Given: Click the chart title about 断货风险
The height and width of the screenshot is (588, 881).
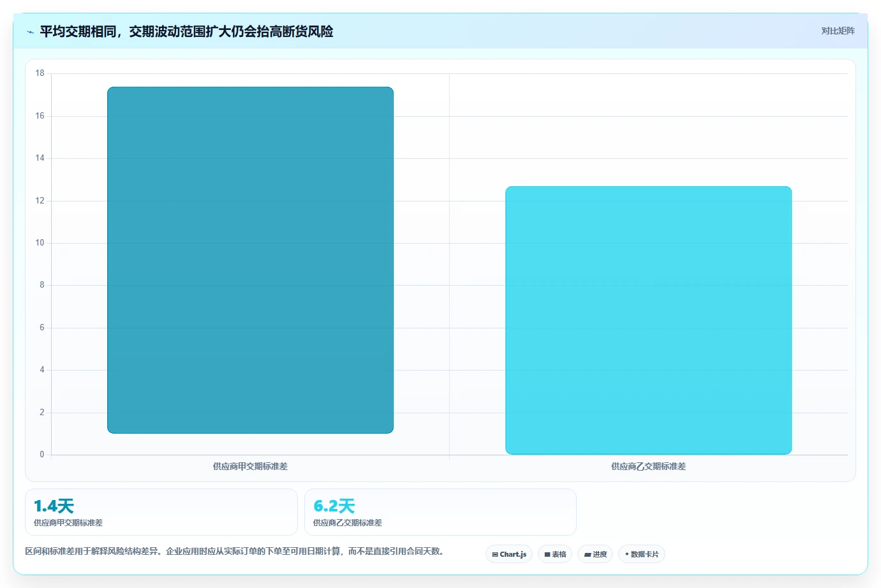Looking at the screenshot, I should click(x=186, y=31).
